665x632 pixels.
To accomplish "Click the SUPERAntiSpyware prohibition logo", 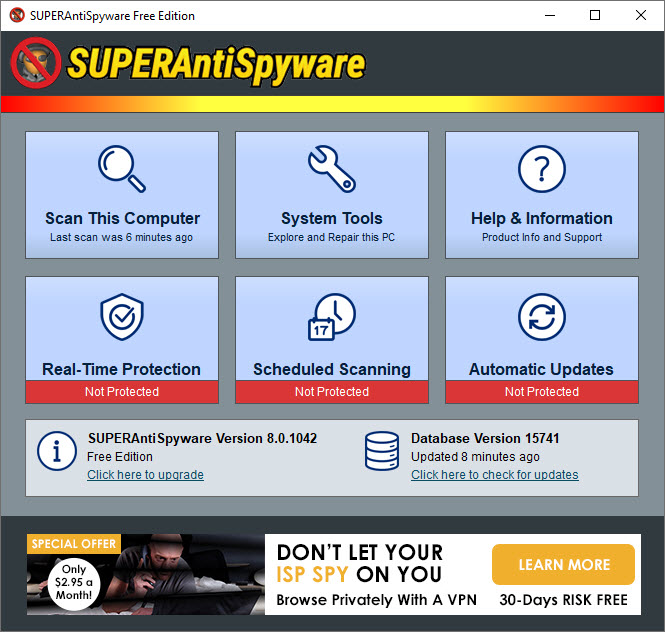I will (36, 63).
